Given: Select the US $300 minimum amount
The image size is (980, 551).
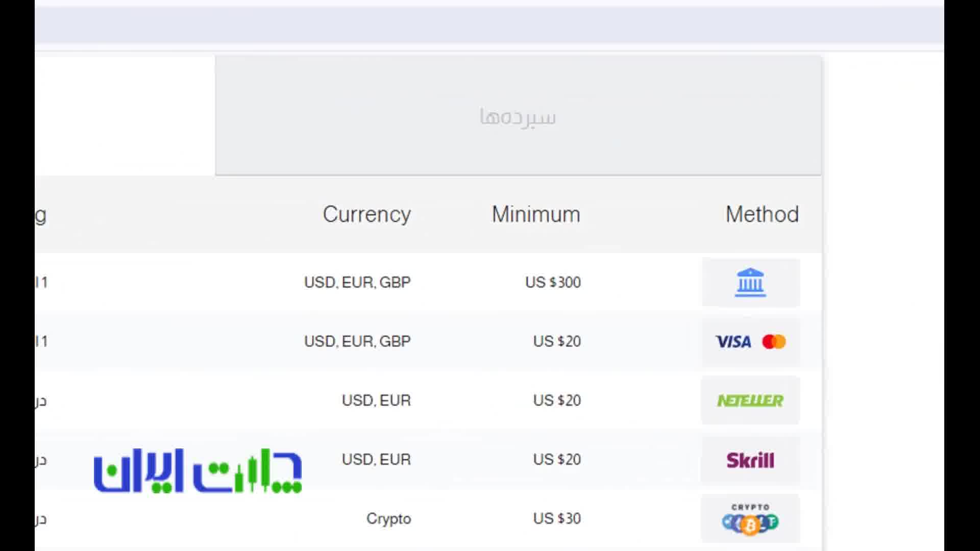Looking at the screenshot, I should tap(553, 282).
